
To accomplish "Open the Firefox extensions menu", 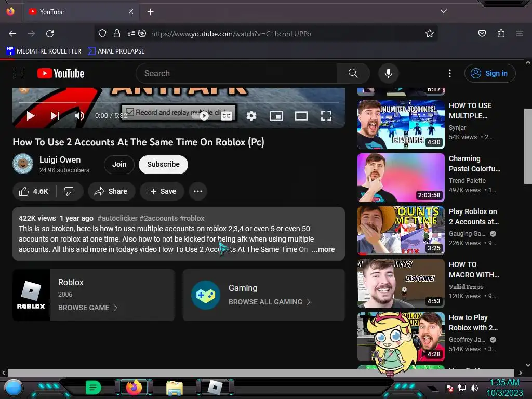I will click(501, 33).
